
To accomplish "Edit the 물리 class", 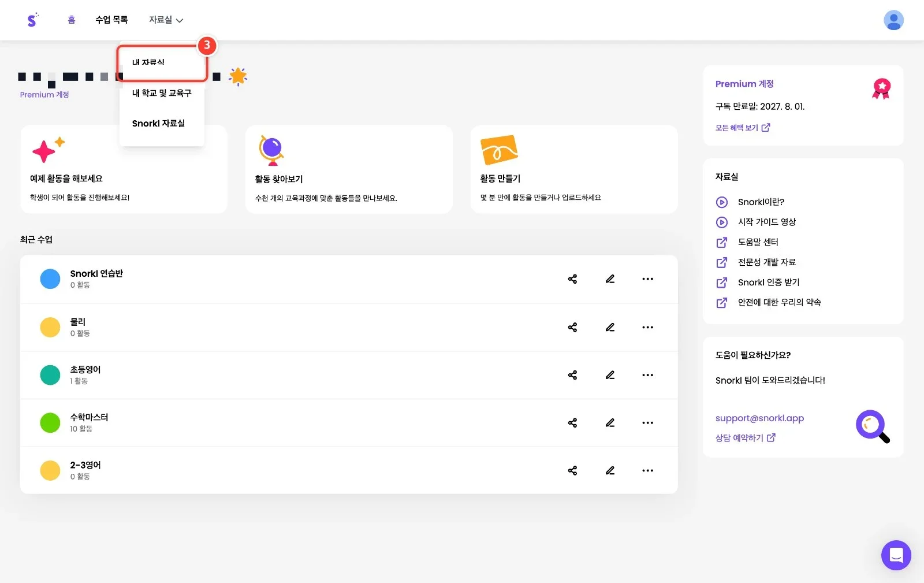I will 610,327.
